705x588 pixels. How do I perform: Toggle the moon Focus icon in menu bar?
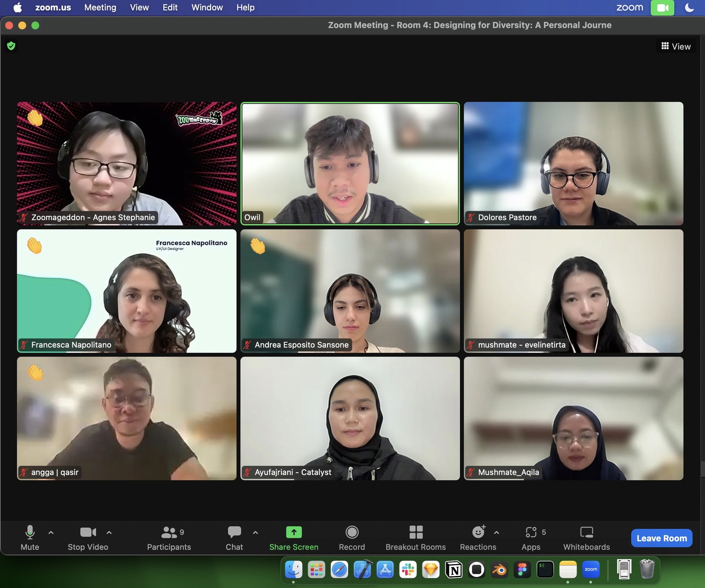coord(690,8)
